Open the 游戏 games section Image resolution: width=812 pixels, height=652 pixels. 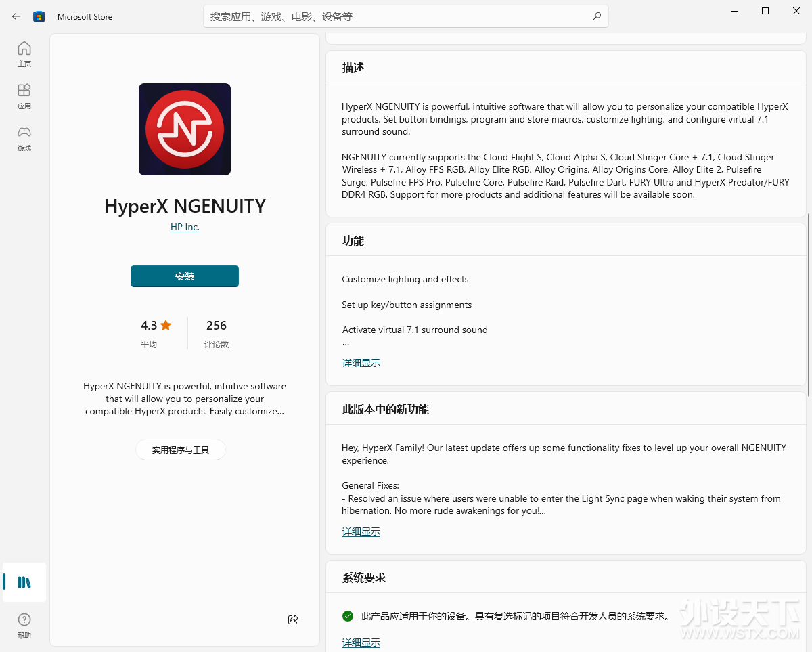(x=24, y=138)
